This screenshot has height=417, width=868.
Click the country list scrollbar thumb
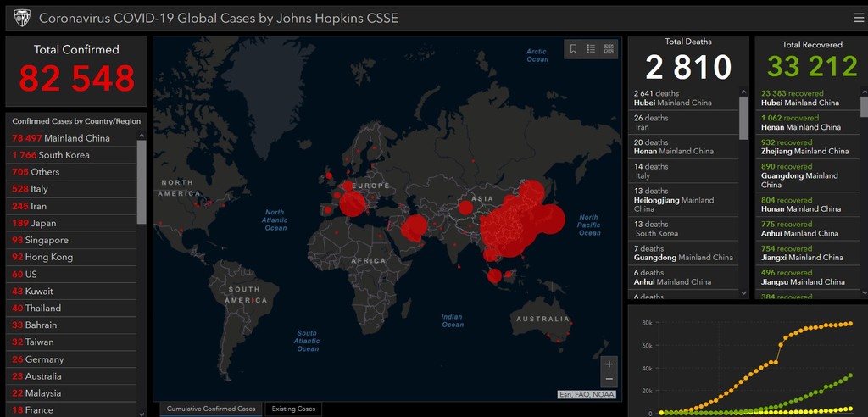pos(142,181)
